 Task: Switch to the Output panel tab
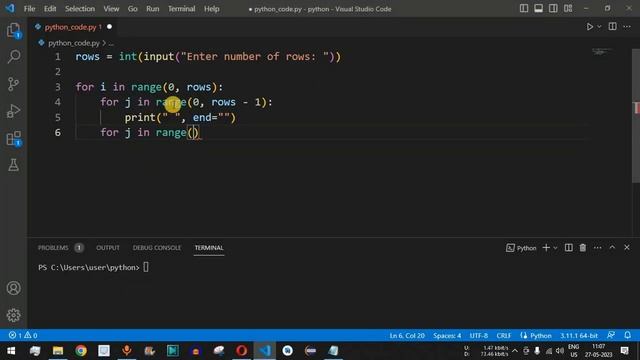[x=108, y=248]
